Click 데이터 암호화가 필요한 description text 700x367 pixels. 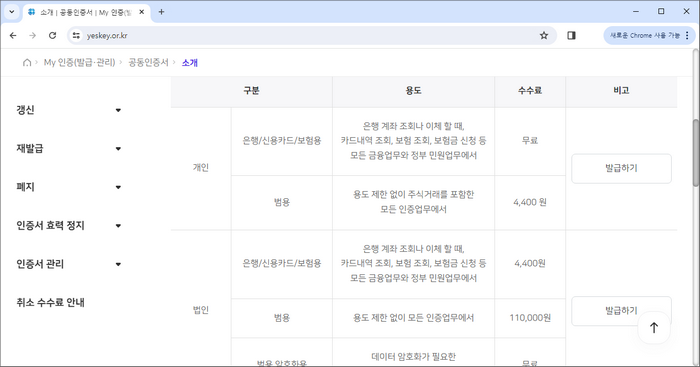tap(413, 357)
